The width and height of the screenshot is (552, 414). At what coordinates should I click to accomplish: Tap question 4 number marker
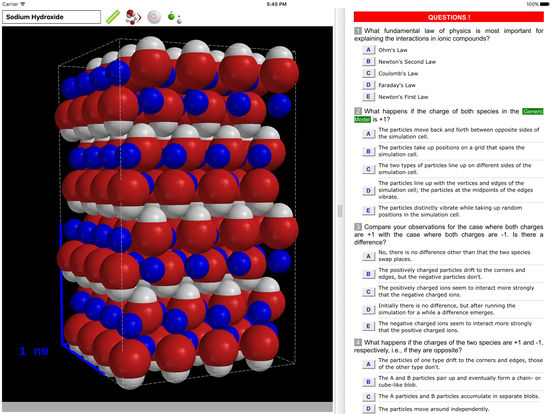point(358,342)
